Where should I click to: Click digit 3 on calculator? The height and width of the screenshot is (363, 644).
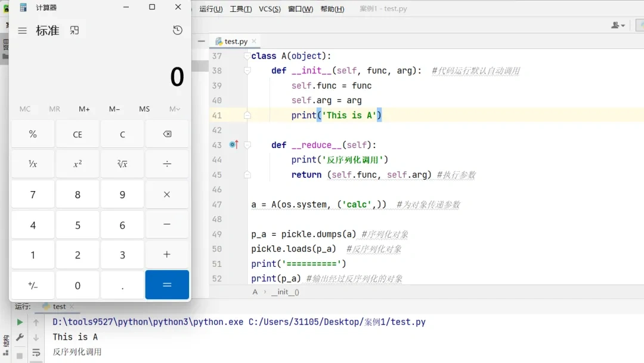(x=122, y=255)
